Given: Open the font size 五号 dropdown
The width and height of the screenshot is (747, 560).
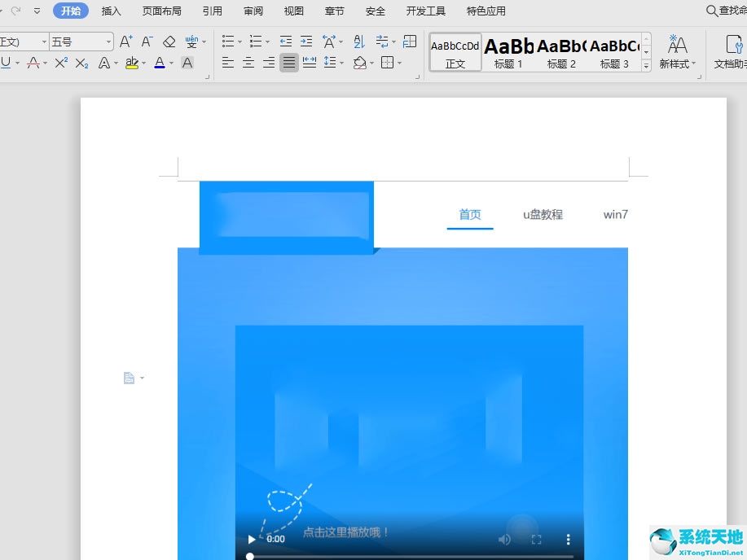Looking at the screenshot, I should pyautogui.click(x=108, y=42).
